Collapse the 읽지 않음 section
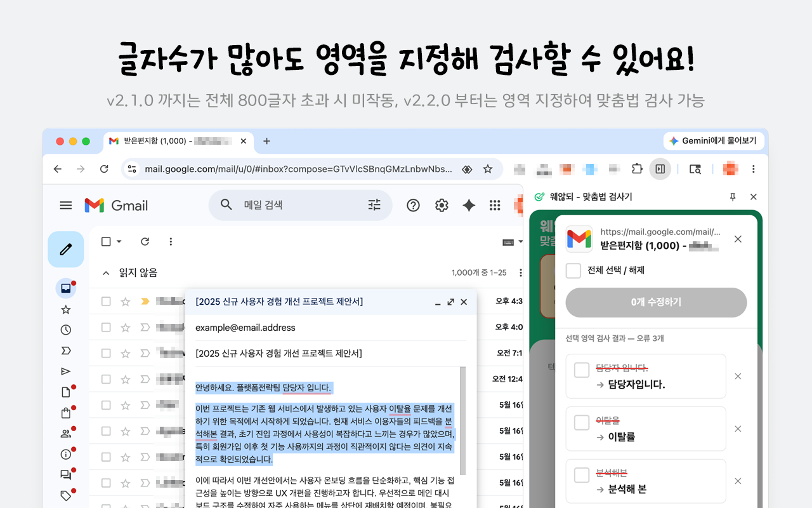The image size is (812, 508). coord(106,272)
